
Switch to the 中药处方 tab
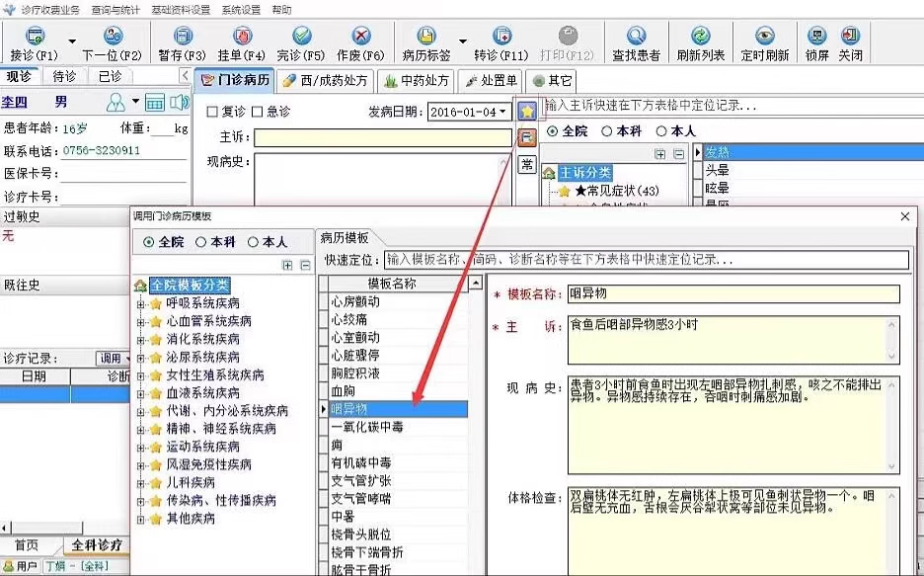tap(417, 81)
